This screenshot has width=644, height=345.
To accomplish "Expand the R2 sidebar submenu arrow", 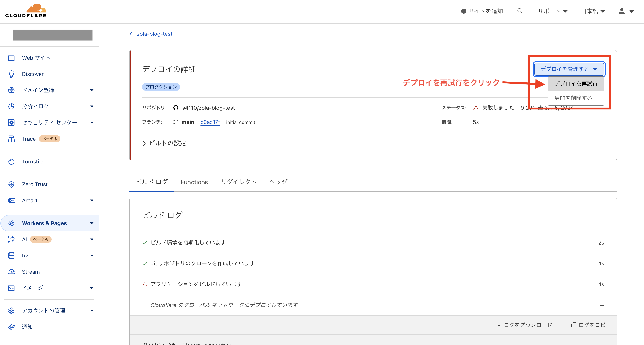I will tap(92, 256).
